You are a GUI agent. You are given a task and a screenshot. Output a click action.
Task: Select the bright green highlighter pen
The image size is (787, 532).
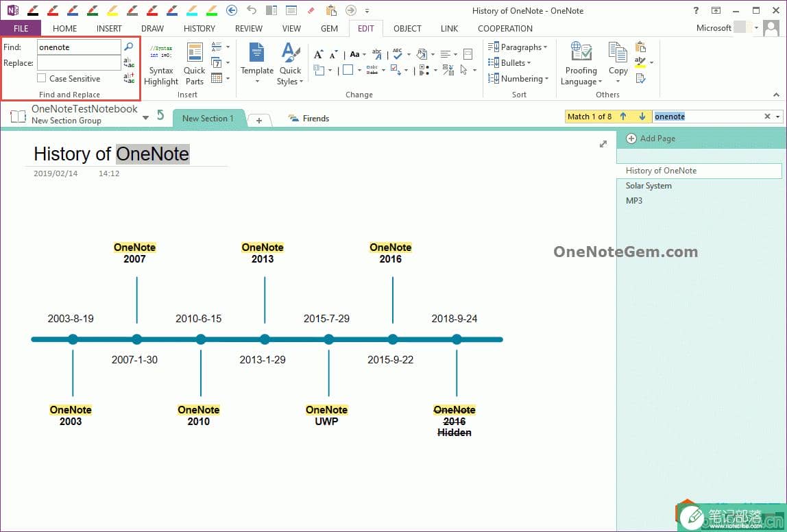pos(212,10)
